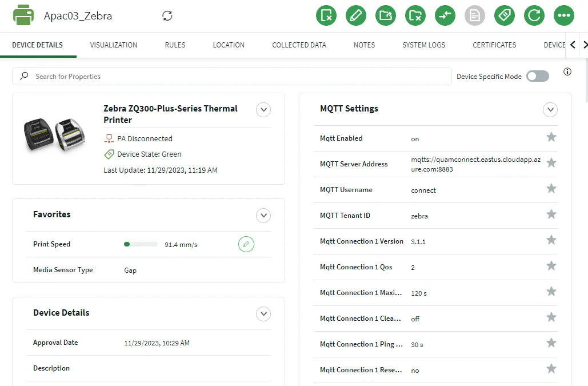
Task: Click the folder with arrow move icon
Action: [386, 15]
